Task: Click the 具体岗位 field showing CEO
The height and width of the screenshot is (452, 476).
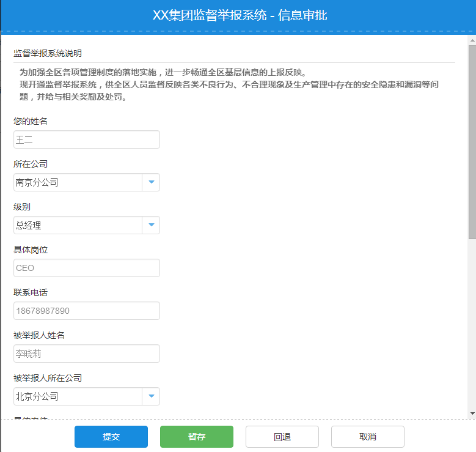Action: tap(86, 268)
